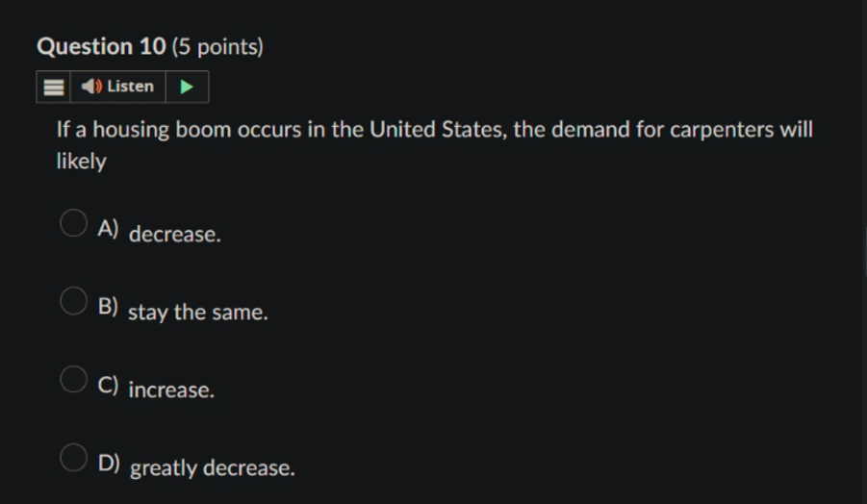Screen dimensions: 867x504
Task: Choose the 'greatly decrease.' answer text
Action: (213, 468)
